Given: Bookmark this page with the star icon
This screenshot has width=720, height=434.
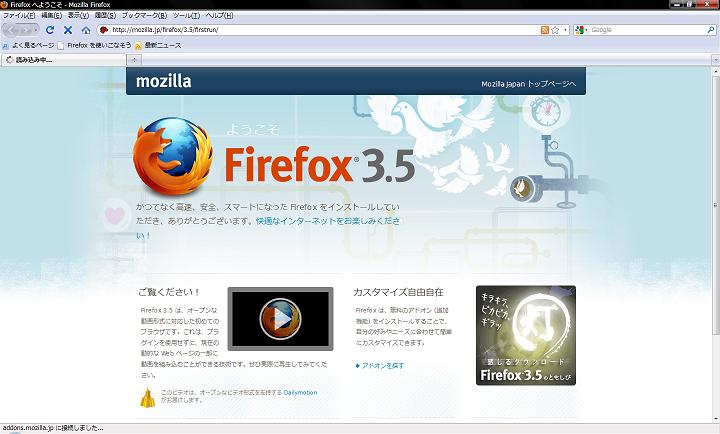Looking at the screenshot, I should pos(555,30).
